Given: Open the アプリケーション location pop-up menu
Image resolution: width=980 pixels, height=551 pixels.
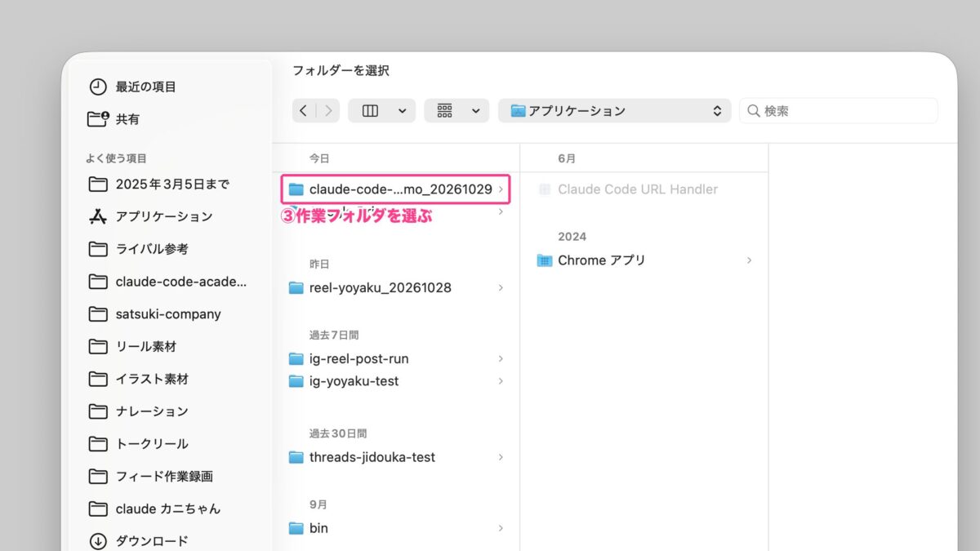Looking at the screenshot, I should pos(614,111).
